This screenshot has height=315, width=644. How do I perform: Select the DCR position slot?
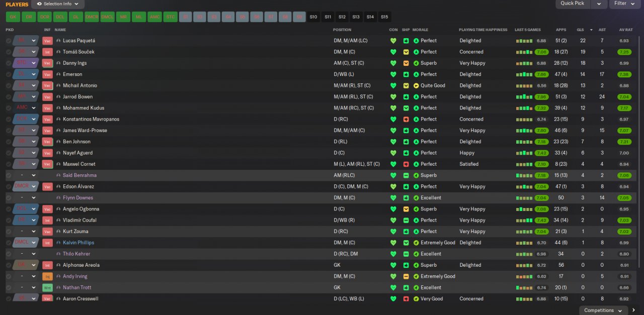(x=45, y=17)
